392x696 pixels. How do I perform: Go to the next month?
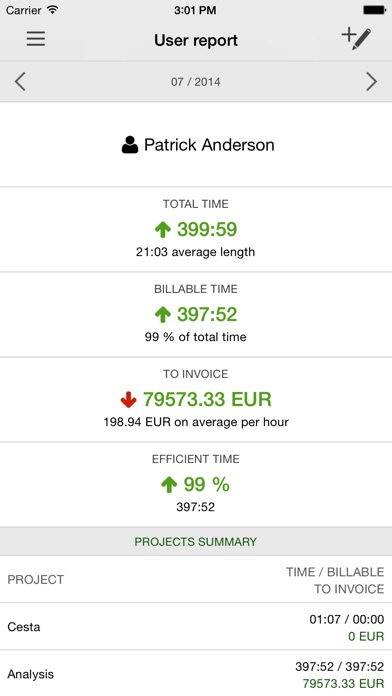click(x=372, y=82)
